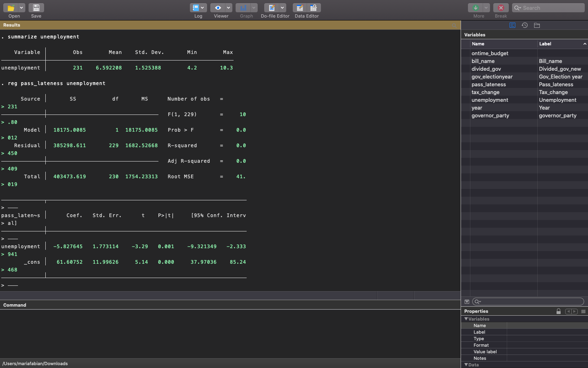The height and width of the screenshot is (368, 588).
Task: Click the -5.827645 coefficient value
Action: tap(68, 247)
